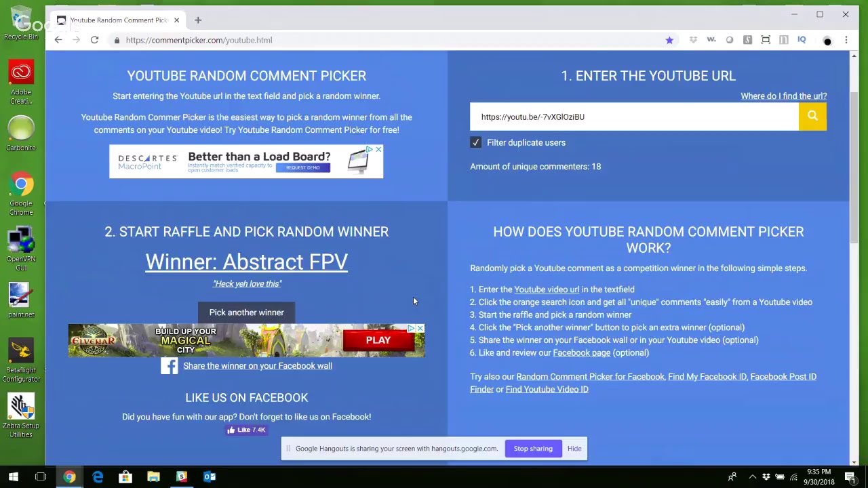Viewport: 868px width, 488px height.
Task: Click the black circle profile icon
Action: click(827, 41)
